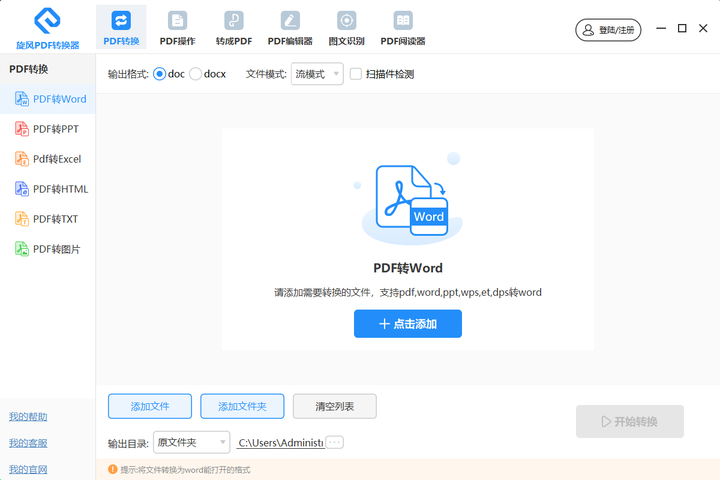This screenshot has width=720, height=480.
Task: Open the 我的帮助 link
Action: pyautogui.click(x=28, y=417)
